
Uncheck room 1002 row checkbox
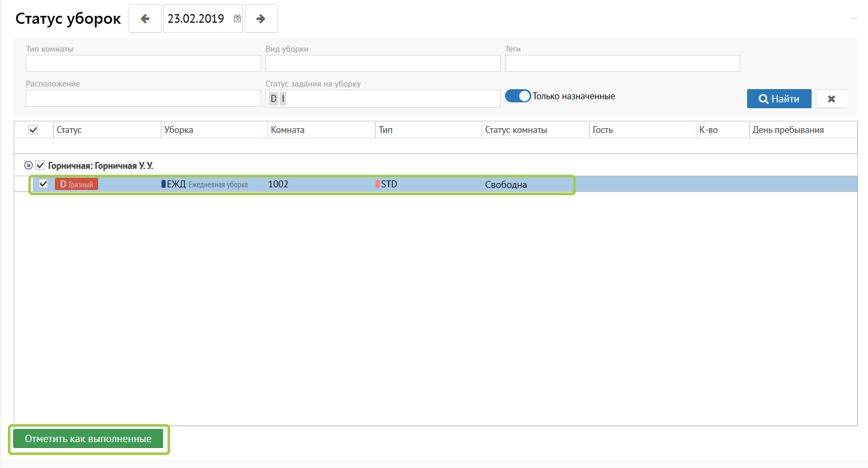43,184
